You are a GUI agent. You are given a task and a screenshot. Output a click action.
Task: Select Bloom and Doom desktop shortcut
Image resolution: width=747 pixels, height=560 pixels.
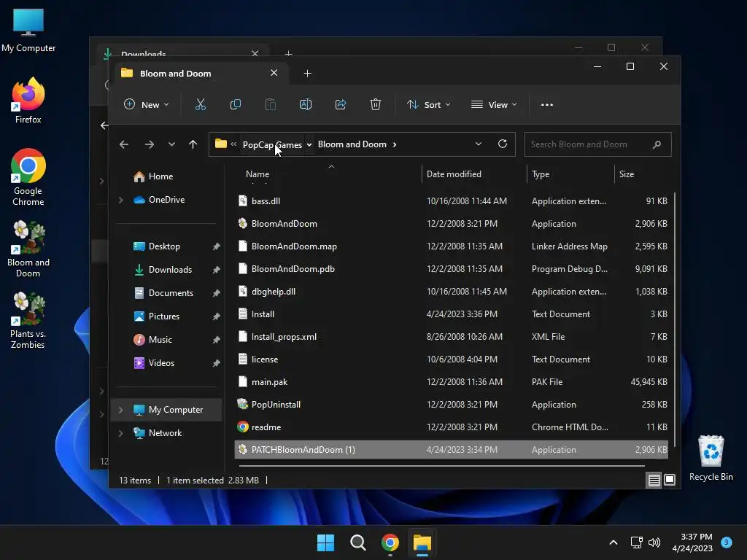click(28, 249)
